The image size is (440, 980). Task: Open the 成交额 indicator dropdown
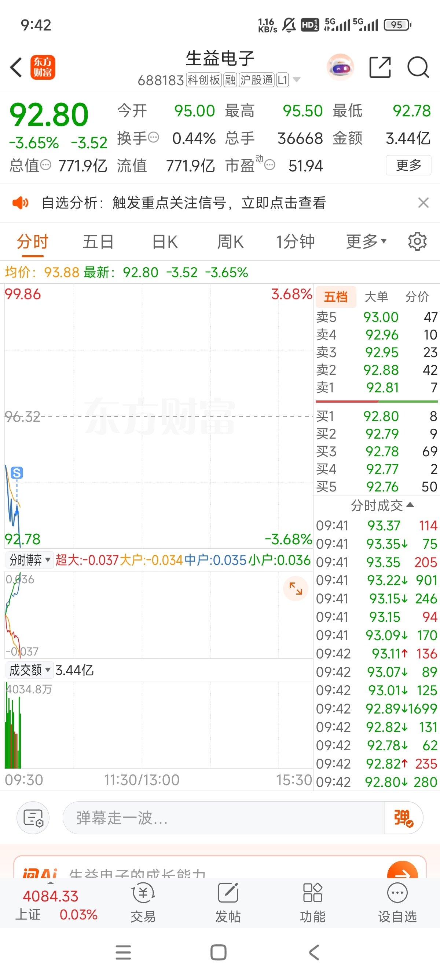pos(30,670)
